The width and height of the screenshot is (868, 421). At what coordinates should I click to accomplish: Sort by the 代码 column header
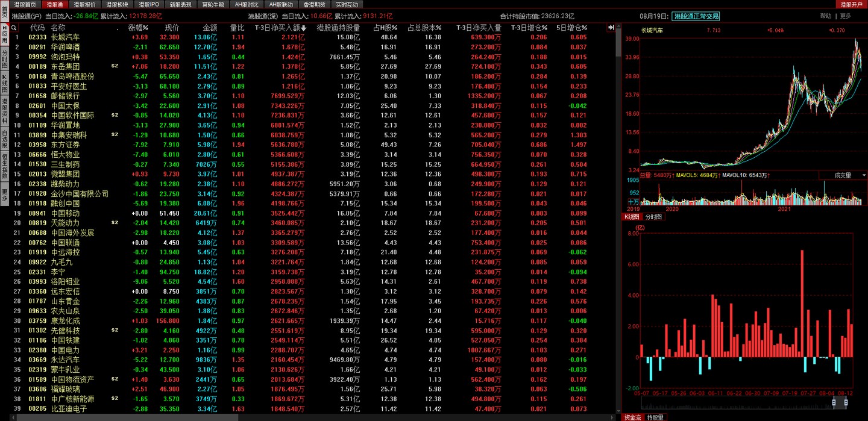coord(37,28)
